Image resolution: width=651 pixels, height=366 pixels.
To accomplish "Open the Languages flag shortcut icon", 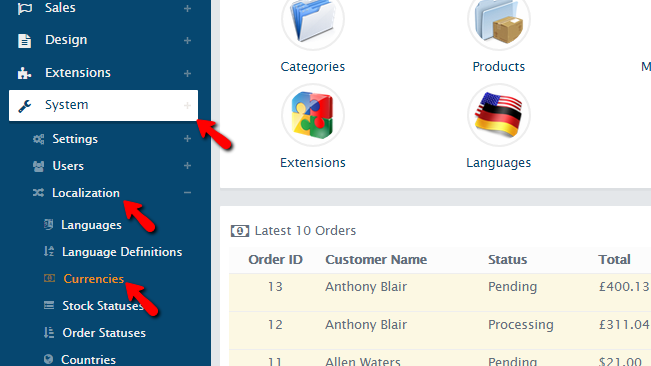I will point(499,115).
